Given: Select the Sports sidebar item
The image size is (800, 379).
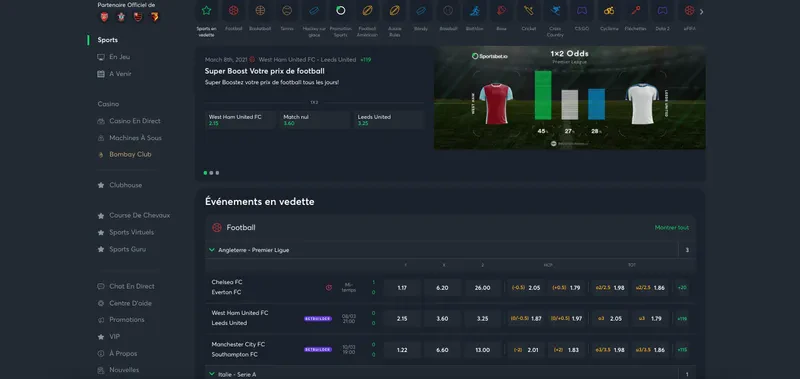Looking at the screenshot, I should tap(108, 40).
